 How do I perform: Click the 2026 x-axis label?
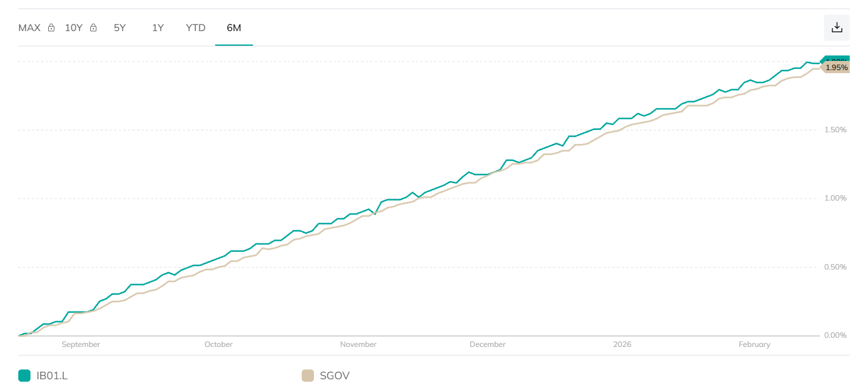(622, 344)
